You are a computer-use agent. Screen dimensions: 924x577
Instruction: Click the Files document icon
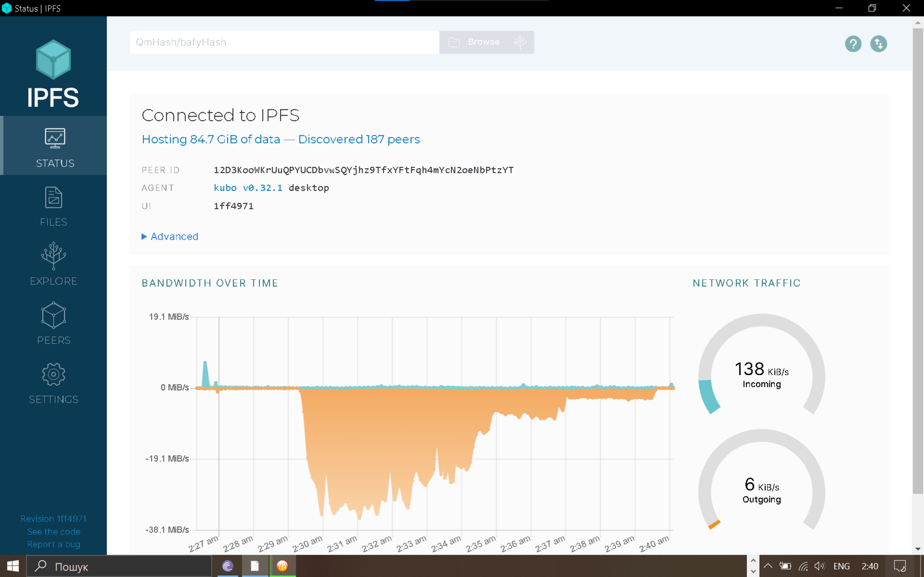click(x=53, y=198)
